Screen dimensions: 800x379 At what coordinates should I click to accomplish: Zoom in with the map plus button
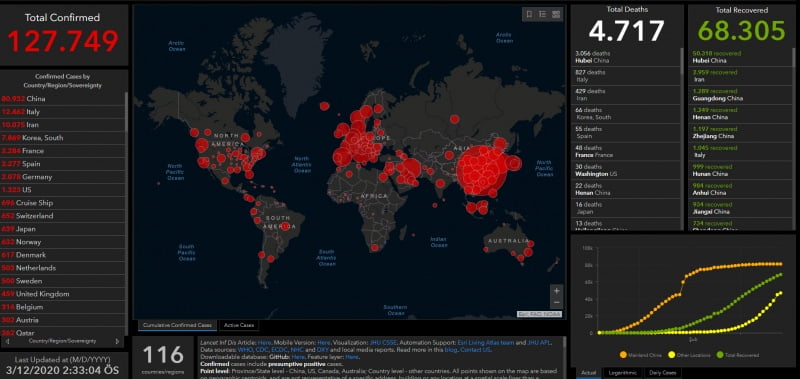click(x=557, y=291)
